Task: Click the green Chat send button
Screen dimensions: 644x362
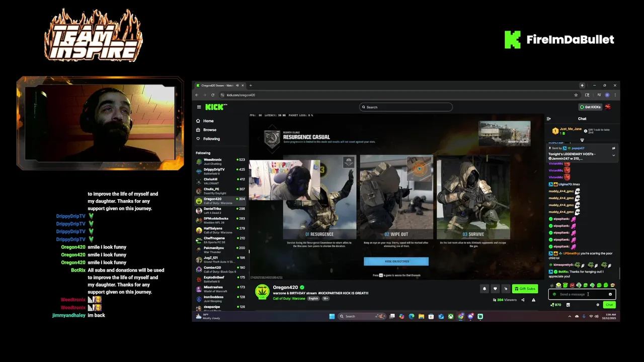Action: point(609,305)
